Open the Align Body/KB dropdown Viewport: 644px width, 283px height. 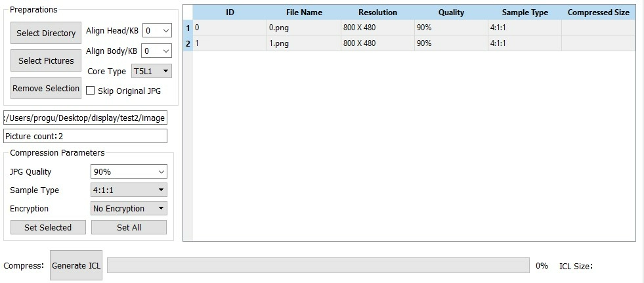(x=157, y=51)
